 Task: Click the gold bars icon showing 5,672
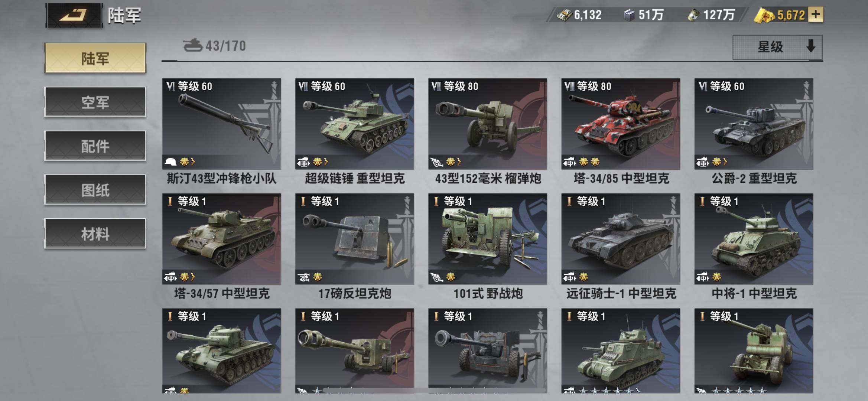tap(764, 16)
